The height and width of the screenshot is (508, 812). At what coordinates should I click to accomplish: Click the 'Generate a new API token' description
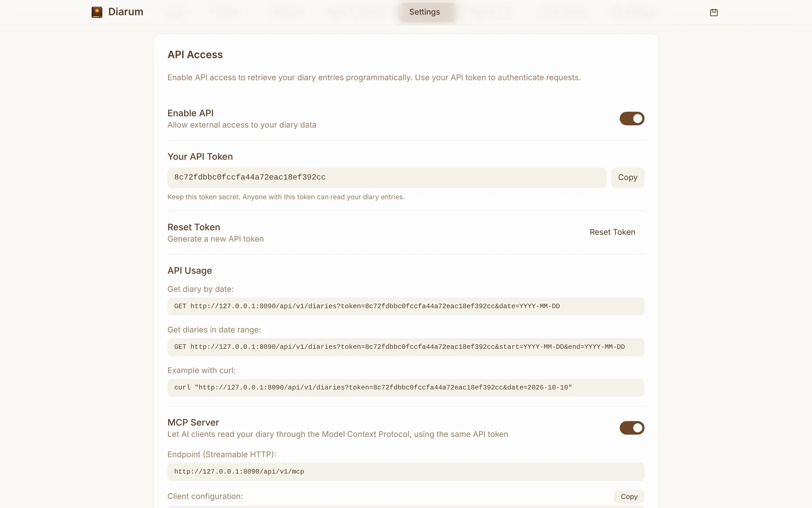[216, 239]
